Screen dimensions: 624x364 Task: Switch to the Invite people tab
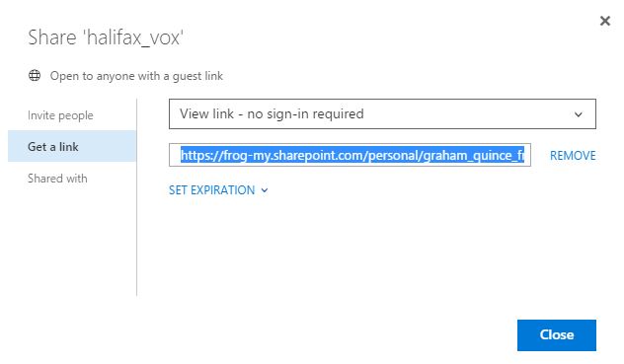pos(60,115)
